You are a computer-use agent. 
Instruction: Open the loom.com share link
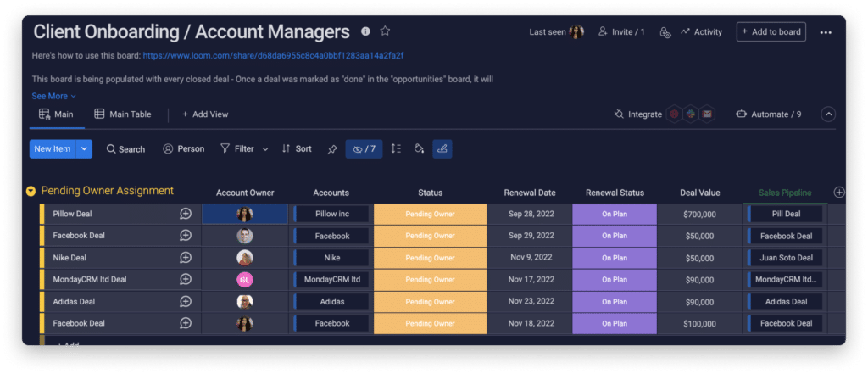274,55
